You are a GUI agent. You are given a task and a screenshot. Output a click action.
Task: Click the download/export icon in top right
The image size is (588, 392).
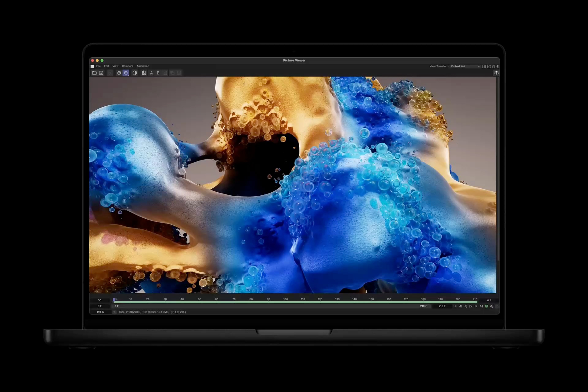[x=498, y=66]
